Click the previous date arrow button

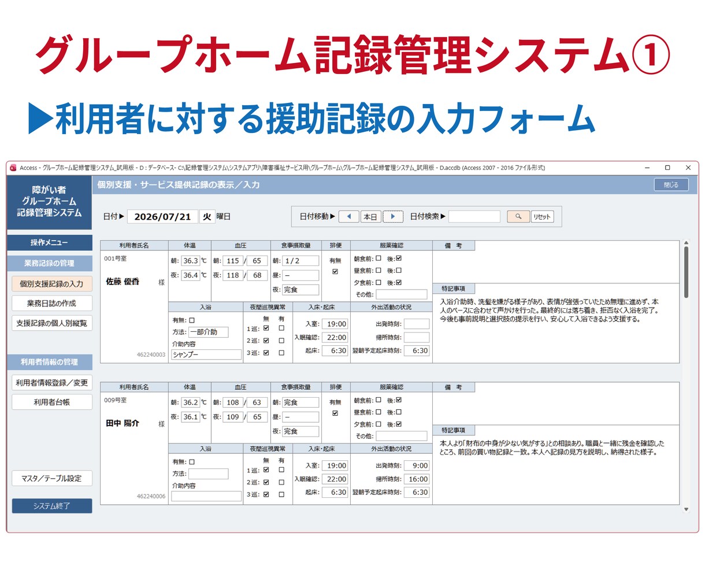(348, 216)
